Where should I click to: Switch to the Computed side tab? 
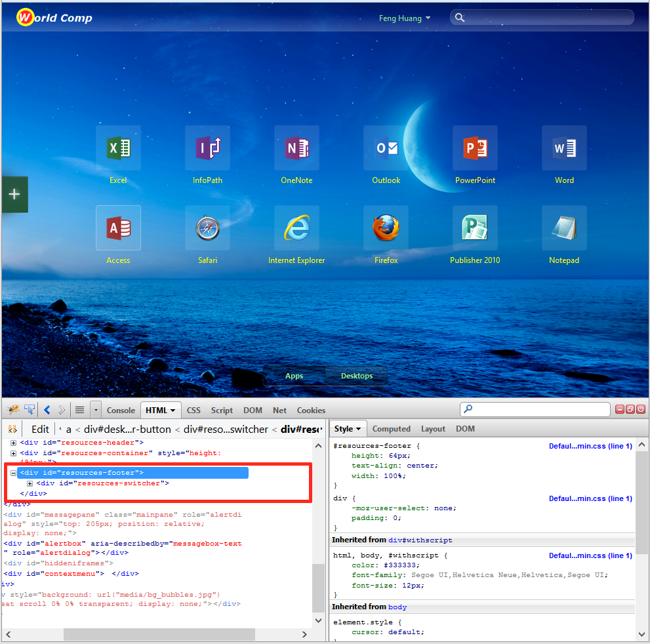[391, 429]
